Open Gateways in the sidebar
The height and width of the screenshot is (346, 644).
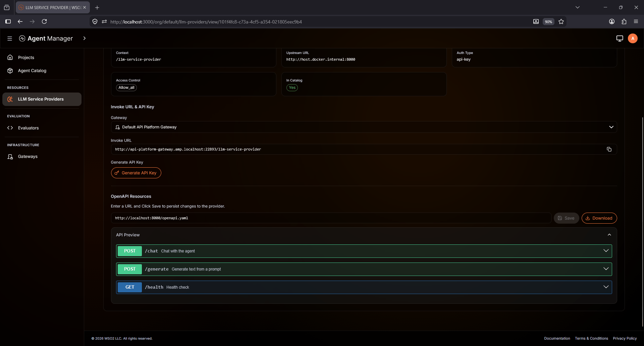point(42,157)
